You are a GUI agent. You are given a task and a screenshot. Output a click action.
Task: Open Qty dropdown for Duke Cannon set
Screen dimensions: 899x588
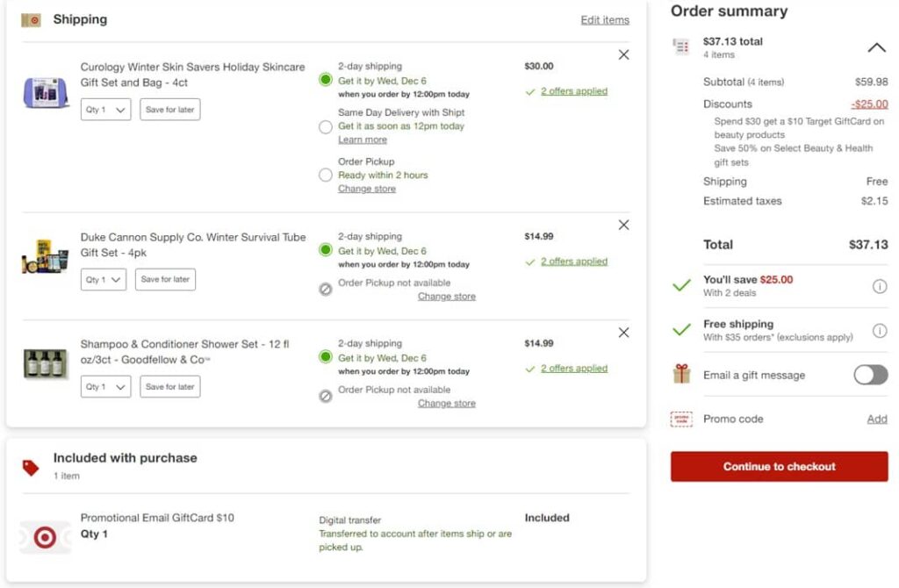tap(104, 280)
